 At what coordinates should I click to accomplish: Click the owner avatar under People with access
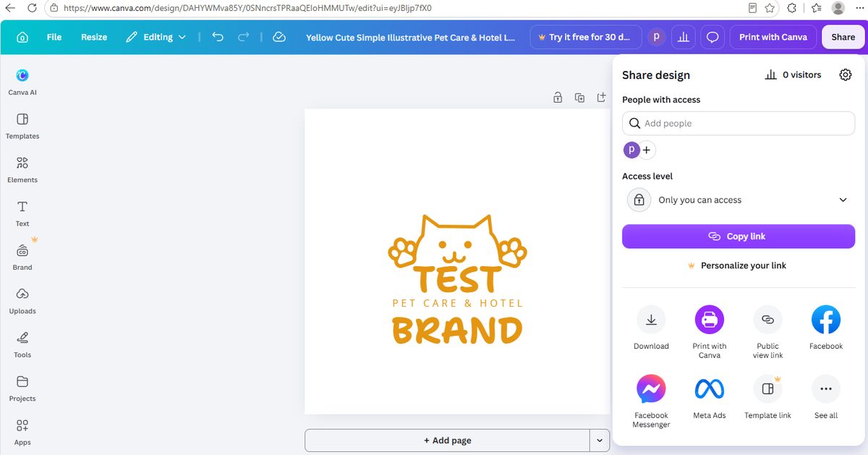631,150
